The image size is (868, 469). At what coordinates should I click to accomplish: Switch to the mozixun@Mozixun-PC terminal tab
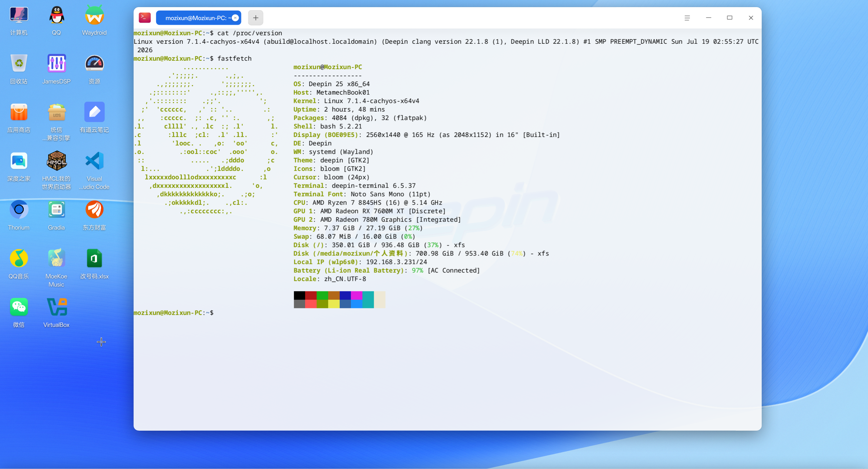click(x=198, y=18)
